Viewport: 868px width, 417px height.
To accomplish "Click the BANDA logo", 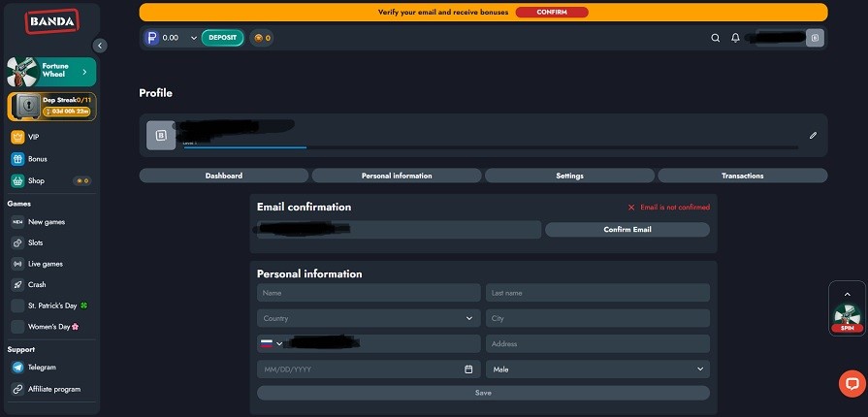I will point(52,21).
